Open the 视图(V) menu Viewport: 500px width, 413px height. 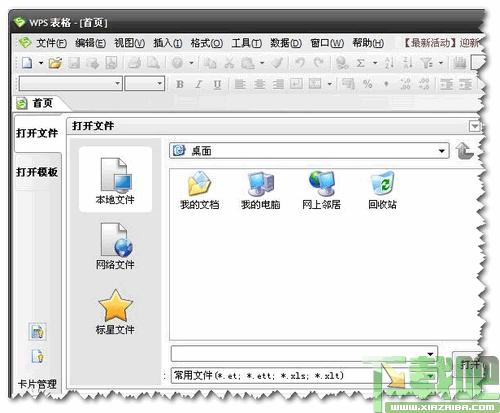click(129, 43)
